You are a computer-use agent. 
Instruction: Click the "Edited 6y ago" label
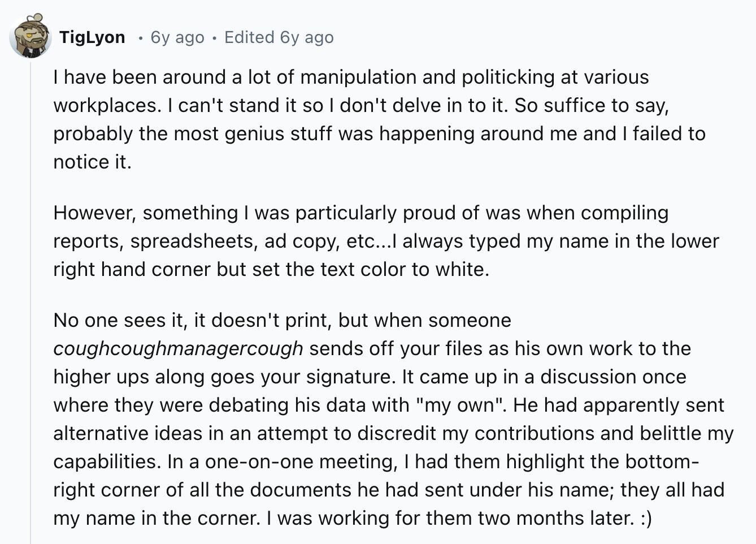click(x=279, y=37)
